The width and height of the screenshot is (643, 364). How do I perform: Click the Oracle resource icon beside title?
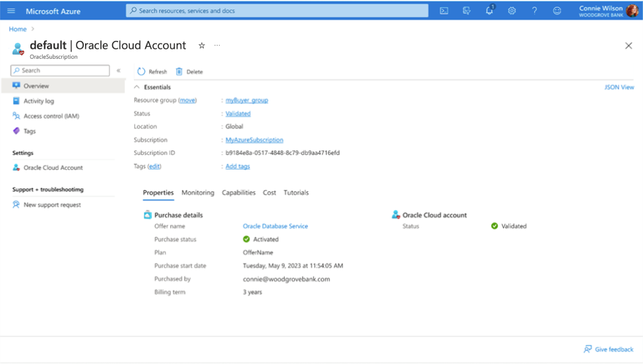click(x=18, y=49)
